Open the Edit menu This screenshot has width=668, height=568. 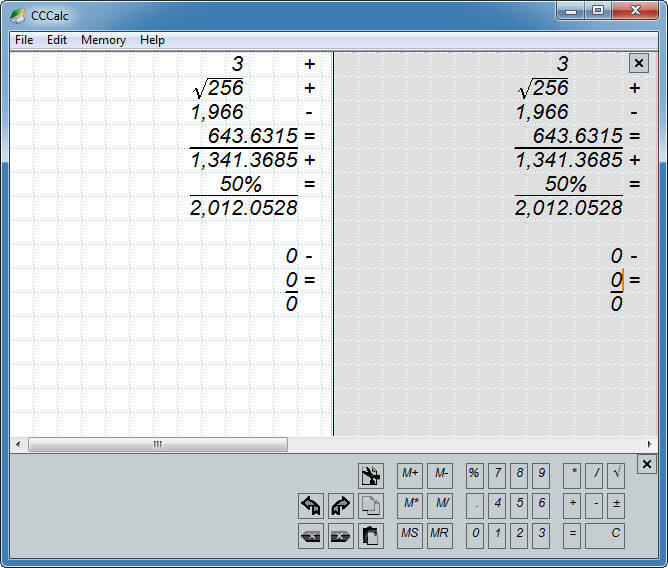(57, 40)
